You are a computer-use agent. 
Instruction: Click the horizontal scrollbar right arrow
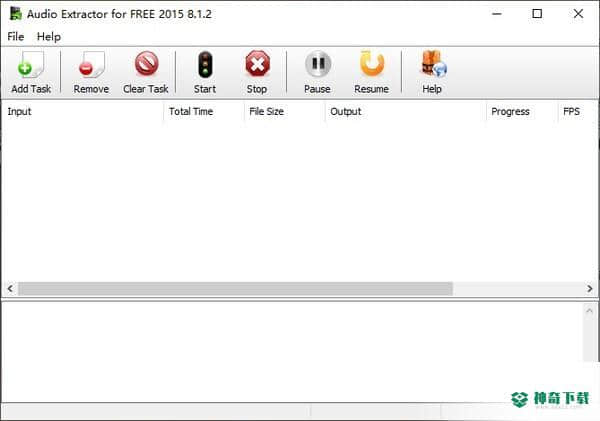click(590, 289)
